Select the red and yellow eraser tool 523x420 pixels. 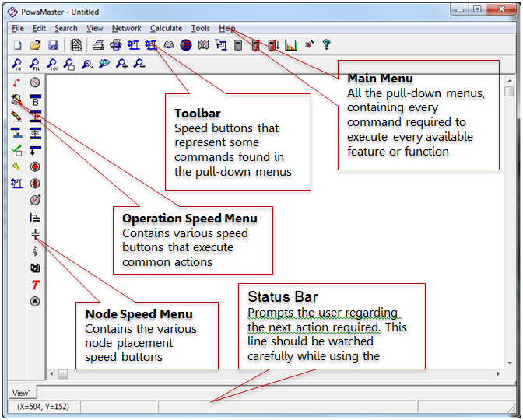pyautogui.click(x=16, y=116)
